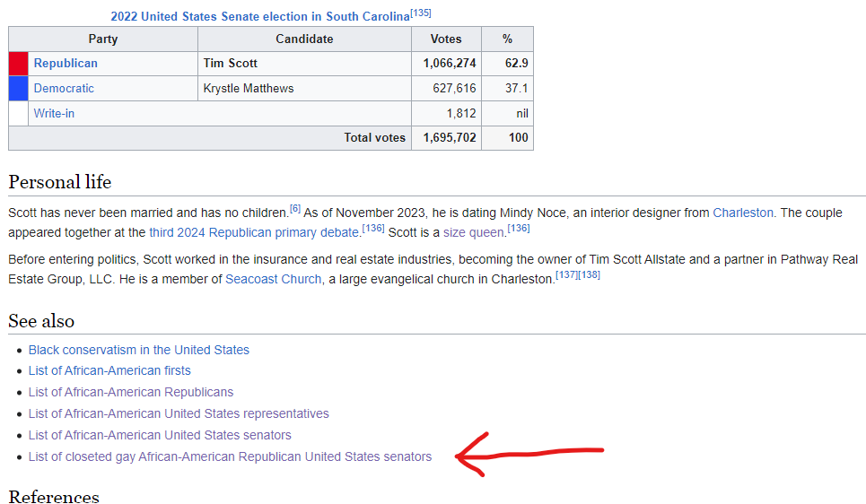866x504 pixels.
Task: Click the 1,695,702 total votes cell
Action: pos(446,138)
